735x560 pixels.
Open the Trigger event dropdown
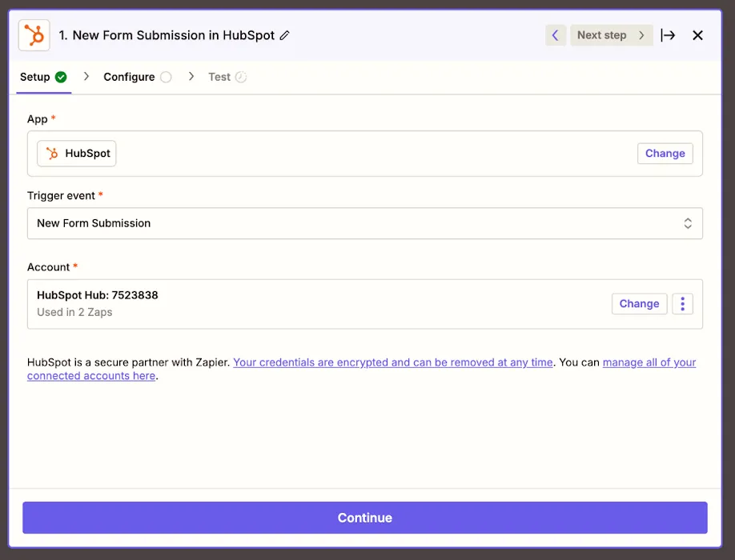pos(364,223)
